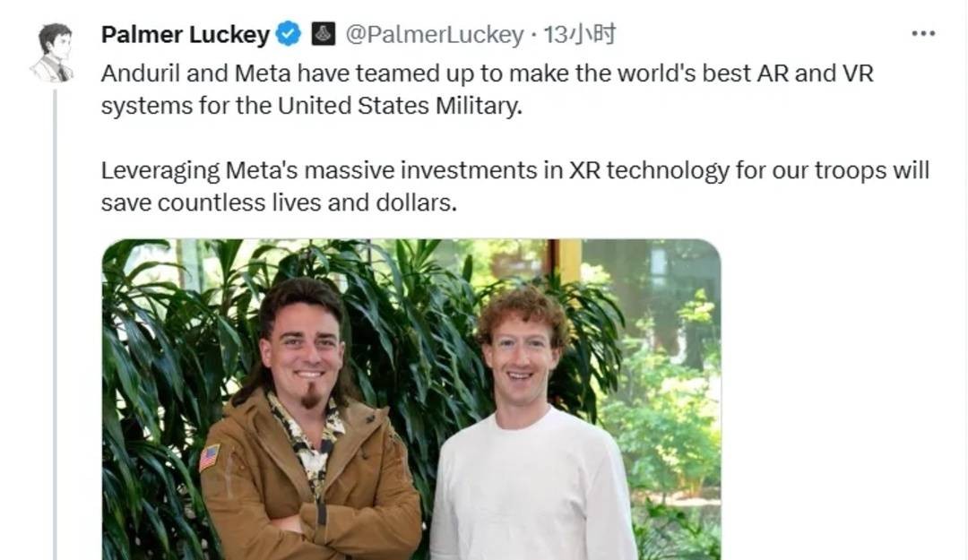The image size is (968, 560).
Task: Click the paragraph starting "Leveraging Meta's massive investments"
Action: click(x=514, y=186)
